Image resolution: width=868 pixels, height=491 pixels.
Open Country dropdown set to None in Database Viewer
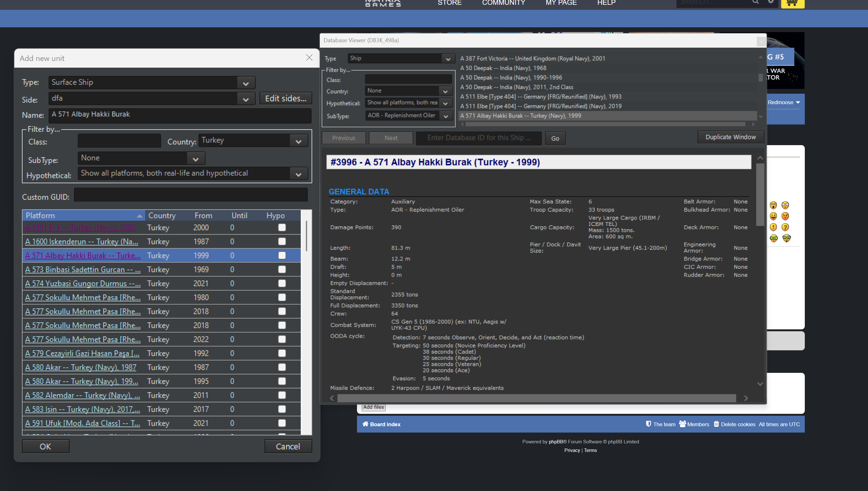point(408,91)
